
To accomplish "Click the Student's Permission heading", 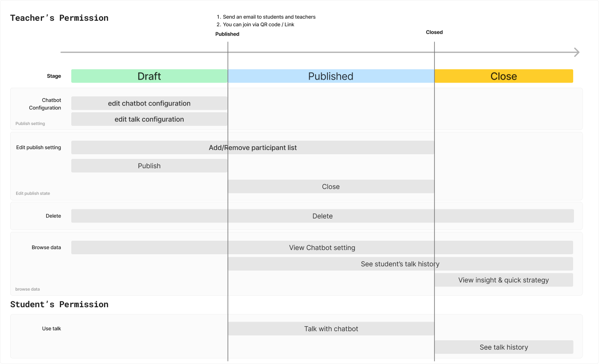I will tap(59, 305).
